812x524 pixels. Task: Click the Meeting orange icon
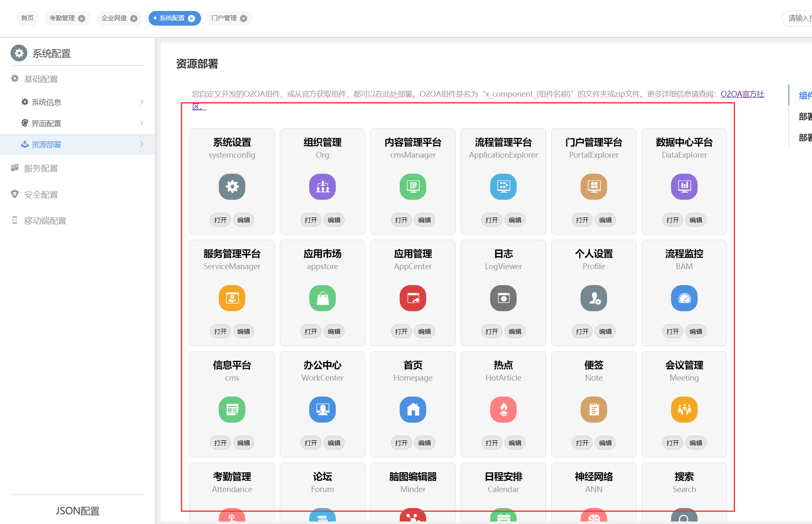(684, 409)
